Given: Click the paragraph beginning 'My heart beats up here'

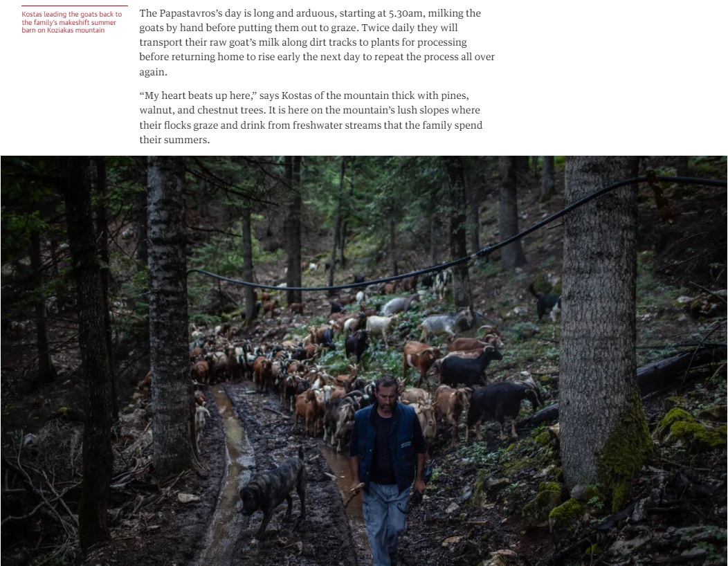Looking at the screenshot, I should 311,118.
